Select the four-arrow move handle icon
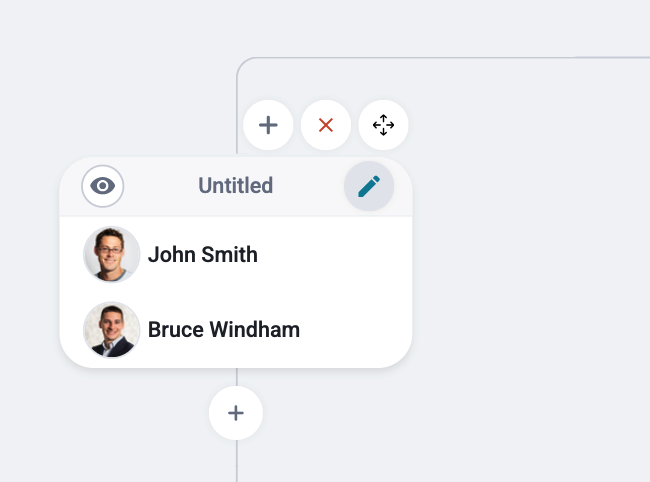 coord(383,125)
